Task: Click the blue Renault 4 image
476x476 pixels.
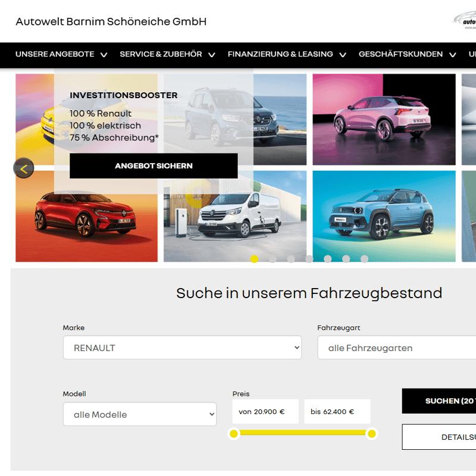Action: (x=384, y=216)
